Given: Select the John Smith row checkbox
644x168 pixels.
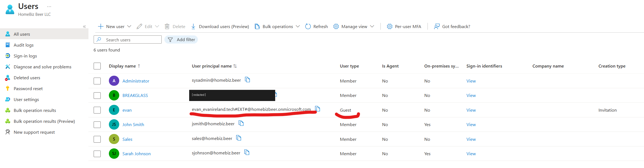Looking at the screenshot, I should coord(97,125).
